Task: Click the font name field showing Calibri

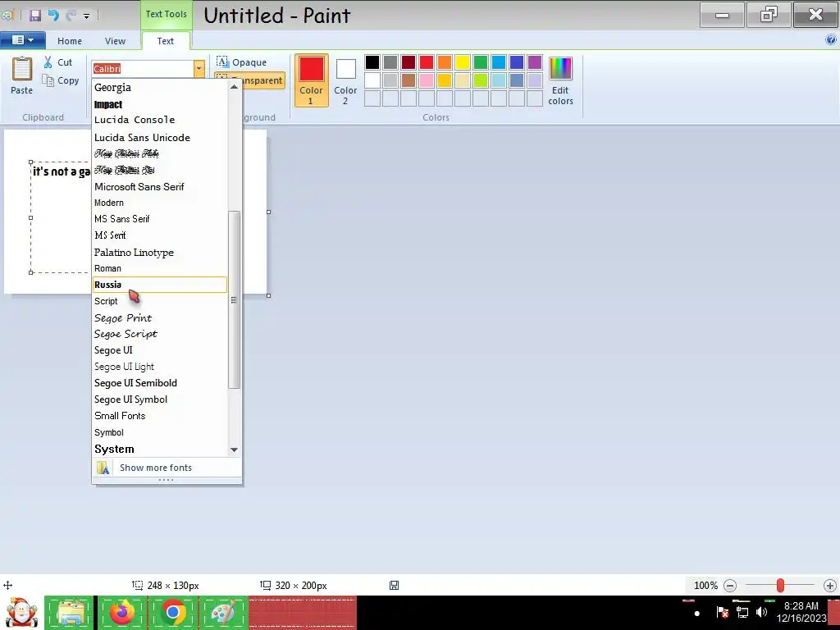Action: point(143,69)
